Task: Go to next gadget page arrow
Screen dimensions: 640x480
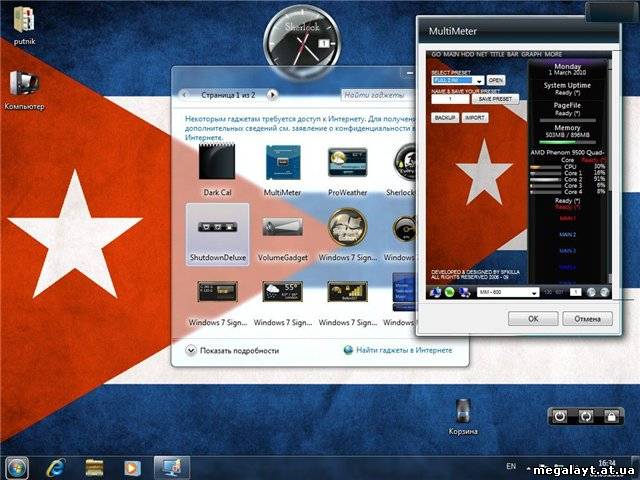Action: [272, 95]
